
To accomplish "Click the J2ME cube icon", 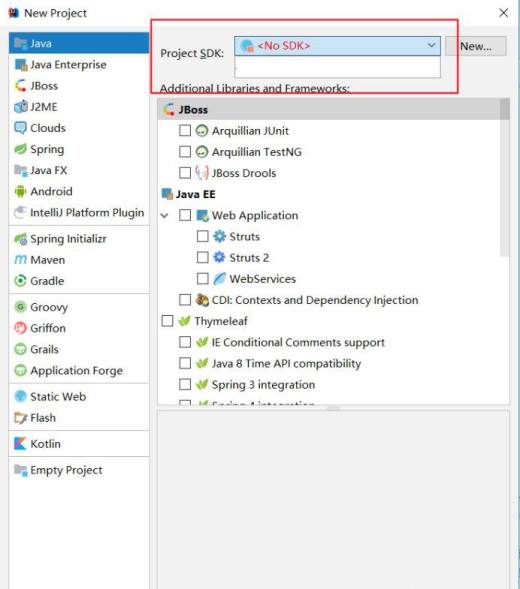I will (x=20, y=107).
